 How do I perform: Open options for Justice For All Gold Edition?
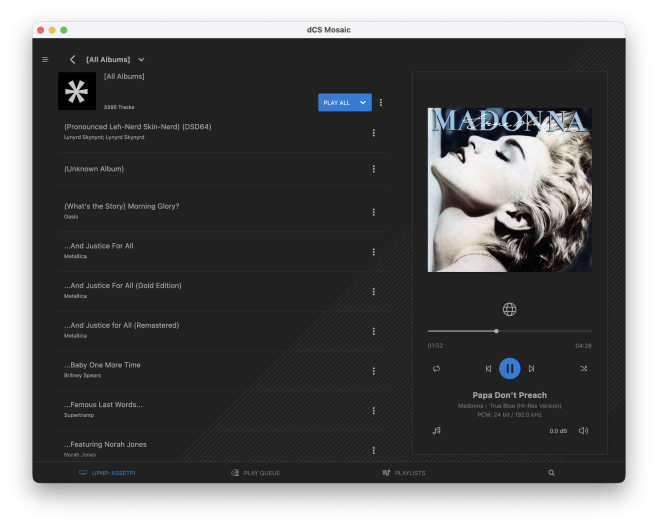click(x=373, y=291)
